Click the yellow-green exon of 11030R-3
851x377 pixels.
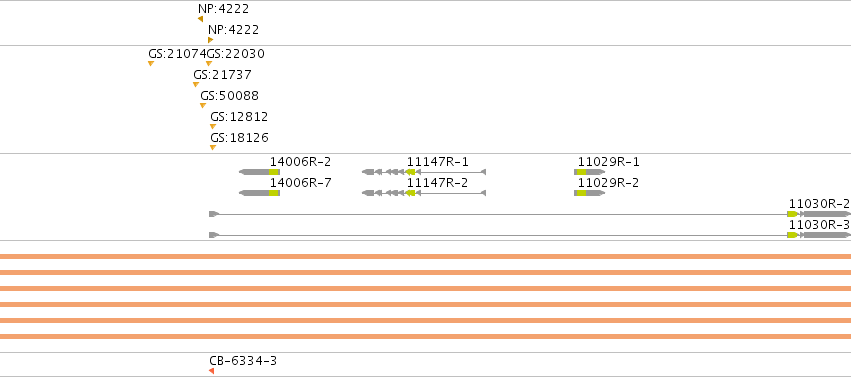[792, 235]
